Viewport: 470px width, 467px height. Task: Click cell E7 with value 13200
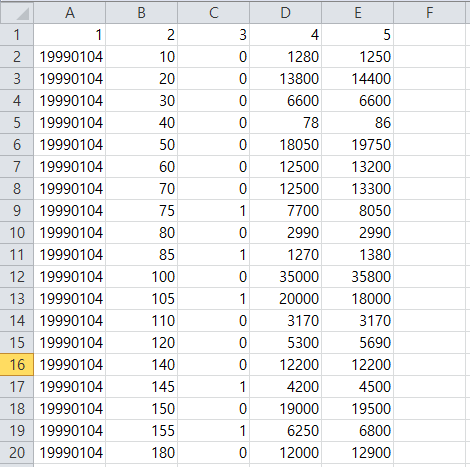pos(358,167)
